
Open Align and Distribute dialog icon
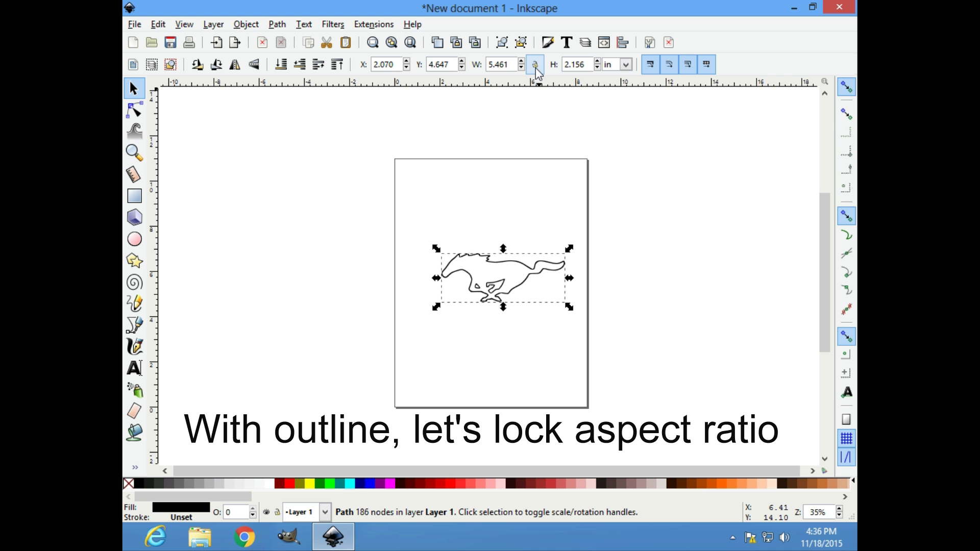tap(623, 42)
